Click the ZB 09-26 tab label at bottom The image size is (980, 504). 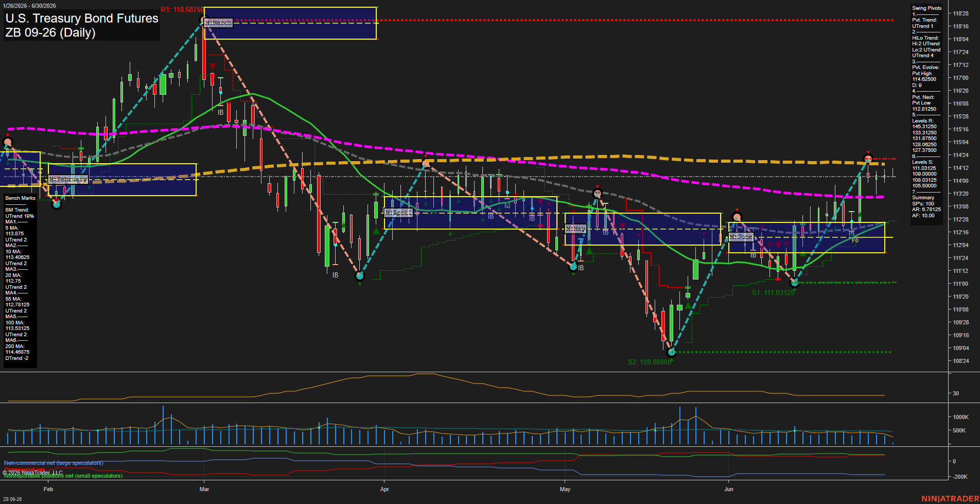click(12, 499)
